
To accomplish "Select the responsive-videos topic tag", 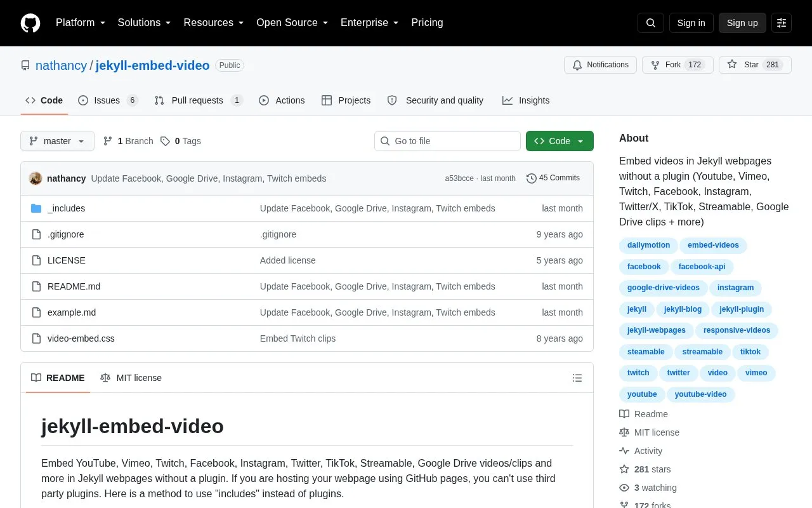I will click(x=737, y=330).
